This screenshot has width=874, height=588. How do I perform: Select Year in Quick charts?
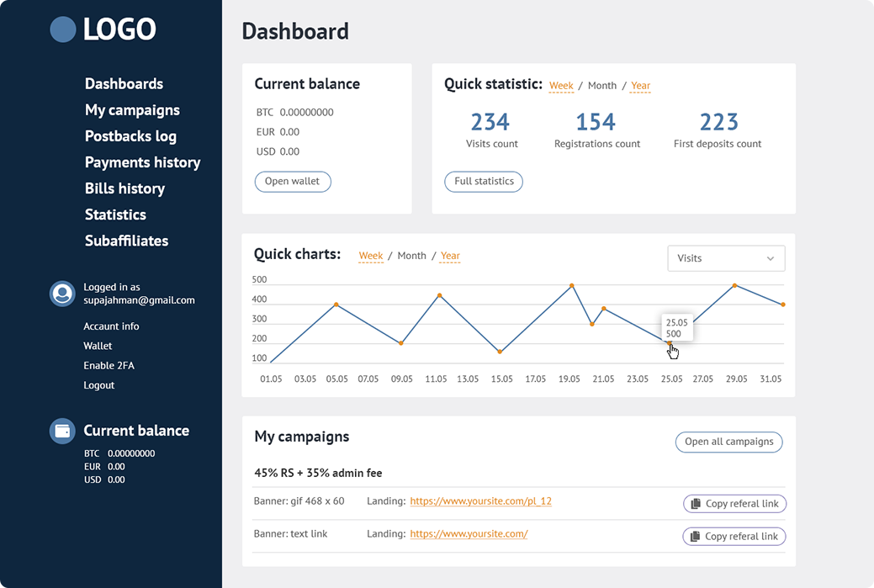pyautogui.click(x=450, y=256)
